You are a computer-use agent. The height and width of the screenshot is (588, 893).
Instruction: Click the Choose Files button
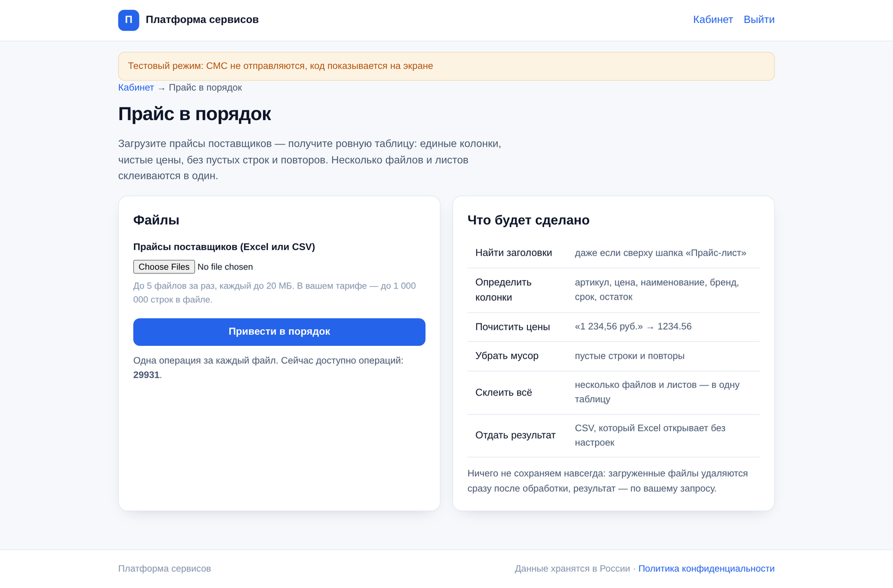point(164,267)
